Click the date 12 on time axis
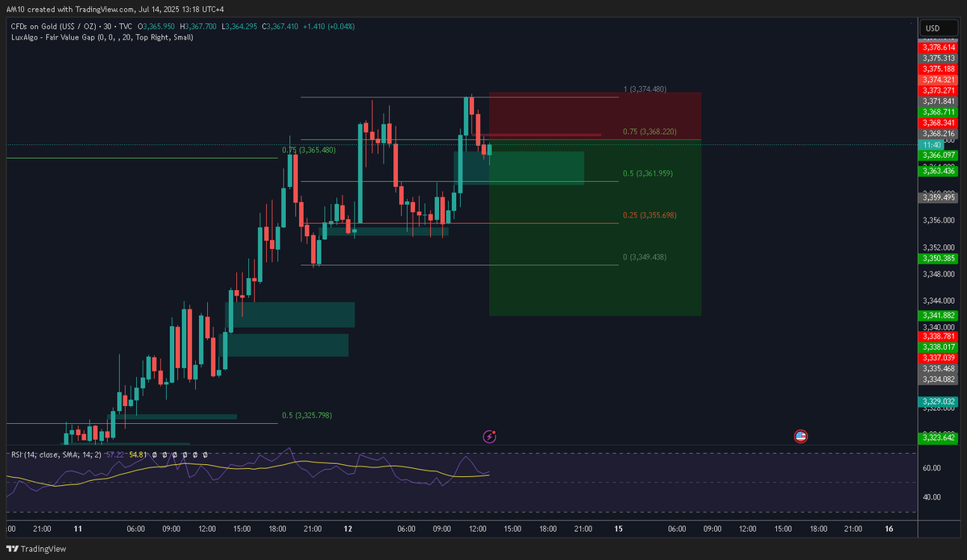967x560 pixels. [x=348, y=529]
